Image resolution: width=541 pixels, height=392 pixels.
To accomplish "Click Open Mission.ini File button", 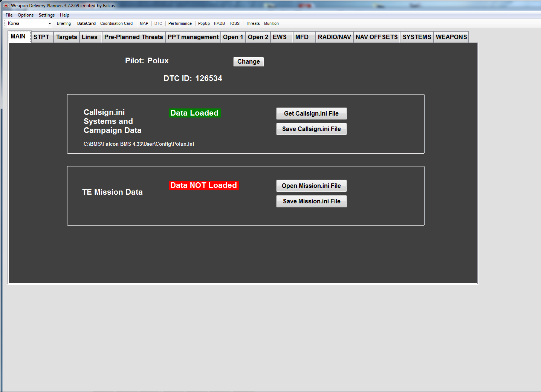I will pyautogui.click(x=311, y=186).
